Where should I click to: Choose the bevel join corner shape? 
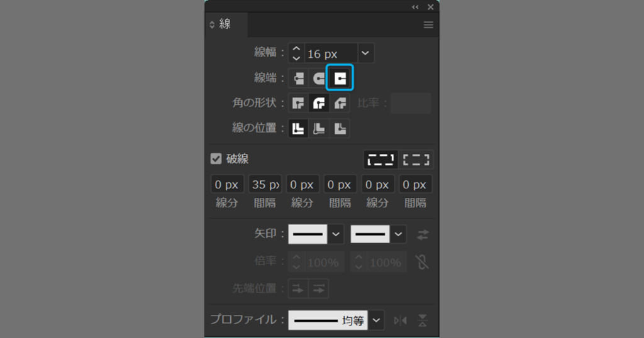point(340,103)
